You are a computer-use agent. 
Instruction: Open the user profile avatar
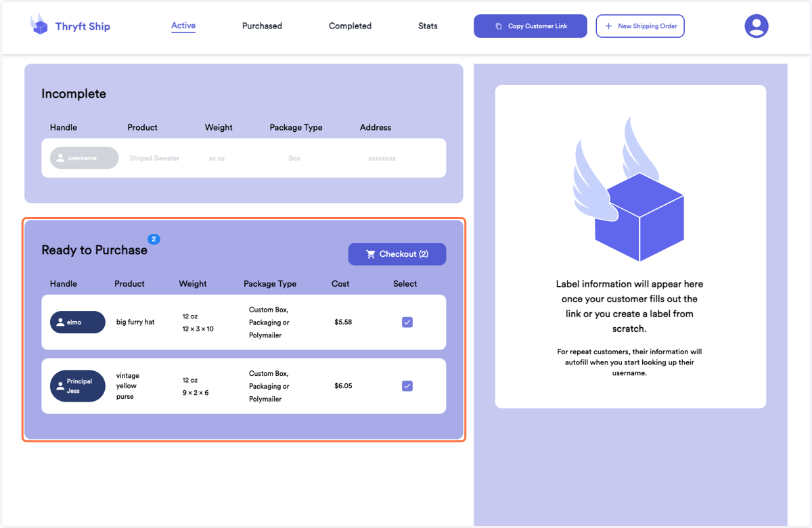(x=756, y=26)
